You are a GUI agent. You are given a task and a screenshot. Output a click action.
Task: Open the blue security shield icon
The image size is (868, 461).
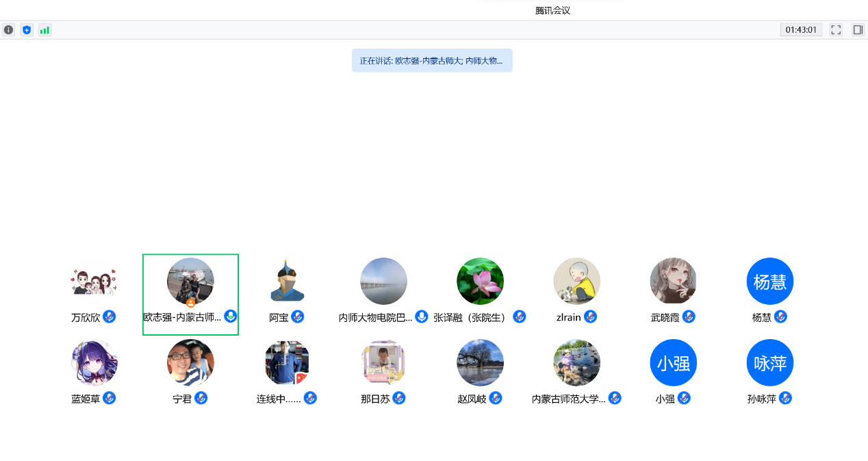point(27,30)
